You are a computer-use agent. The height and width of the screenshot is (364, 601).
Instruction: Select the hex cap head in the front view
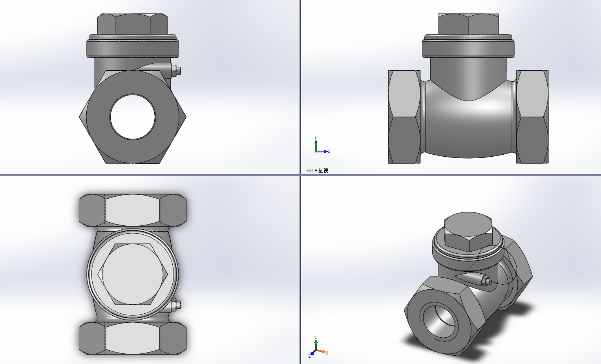point(133,24)
